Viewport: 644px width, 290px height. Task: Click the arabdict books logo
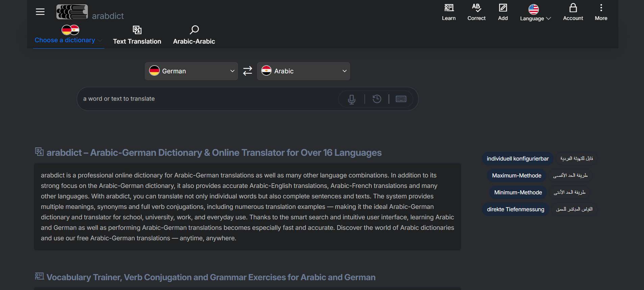(x=72, y=12)
